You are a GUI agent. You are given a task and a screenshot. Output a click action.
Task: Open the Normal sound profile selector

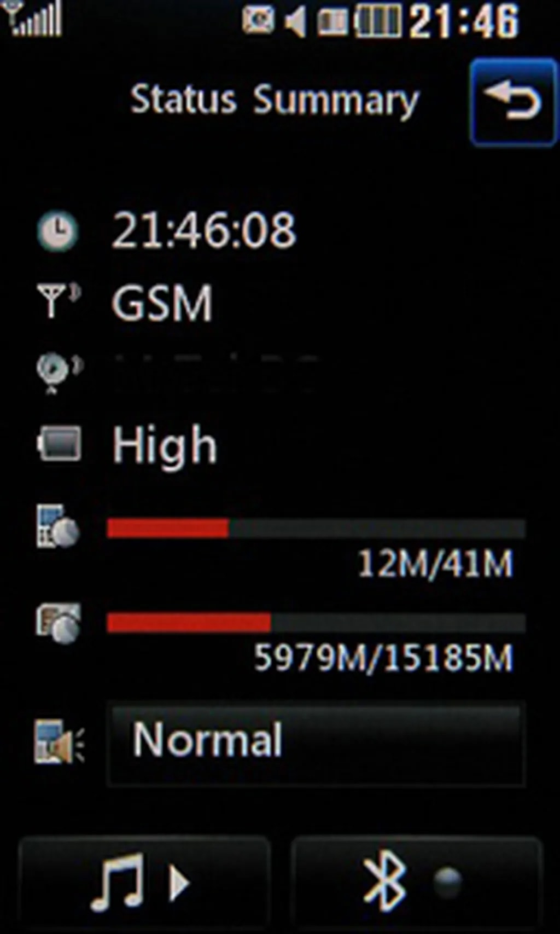[316, 742]
